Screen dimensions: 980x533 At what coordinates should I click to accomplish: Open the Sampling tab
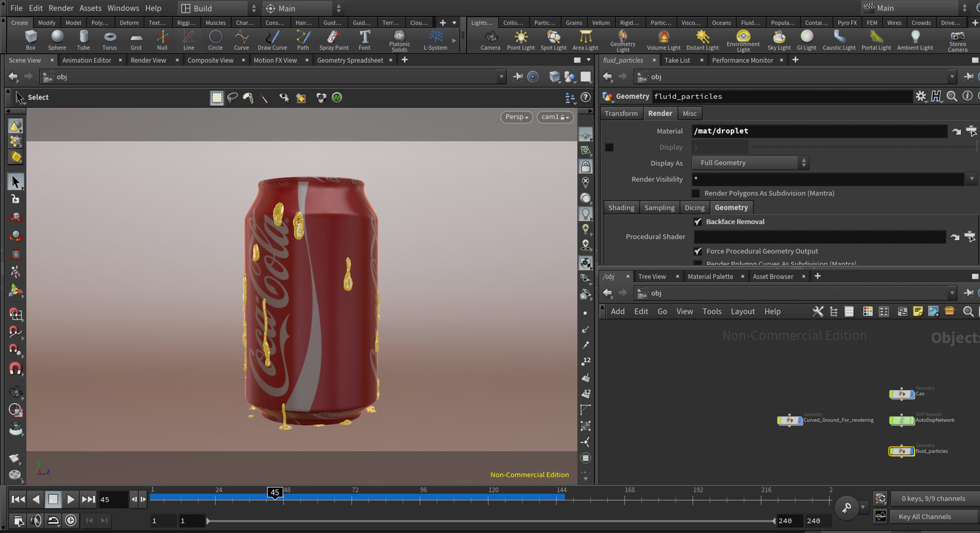pyautogui.click(x=659, y=207)
